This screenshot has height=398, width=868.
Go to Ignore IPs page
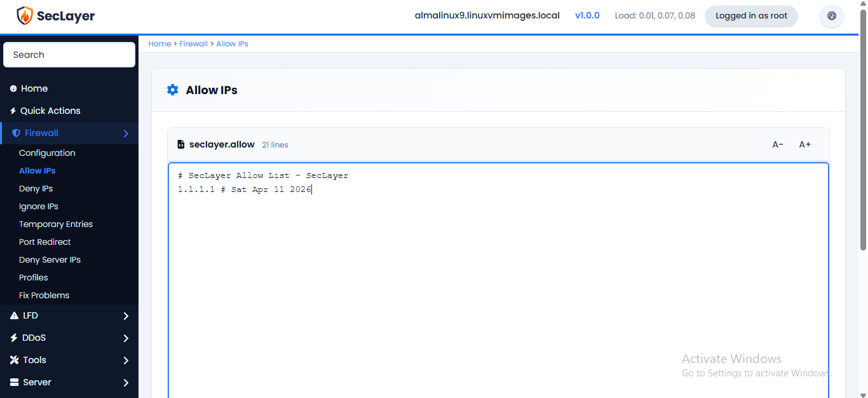pos(39,206)
